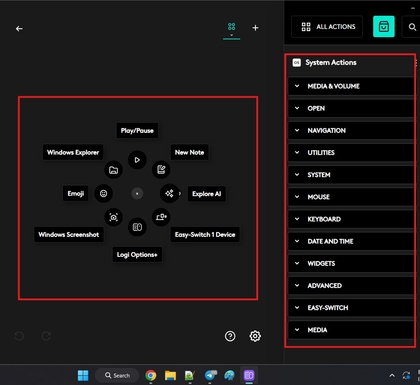This screenshot has width=420, height=385.
Task: Expand the Media & Volume category
Action: pyautogui.click(x=351, y=86)
